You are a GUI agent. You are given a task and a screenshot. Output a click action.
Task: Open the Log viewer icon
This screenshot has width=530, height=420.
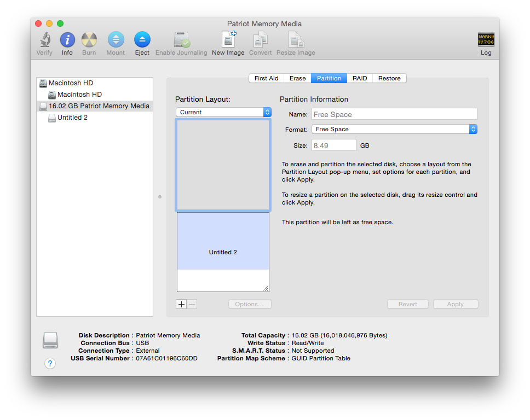(486, 39)
